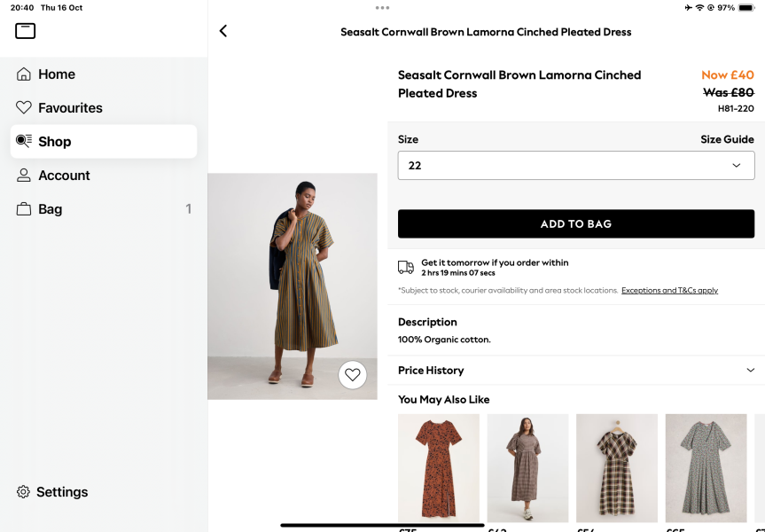
Task: Open Home from the sidebar
Action: [104, 74]
